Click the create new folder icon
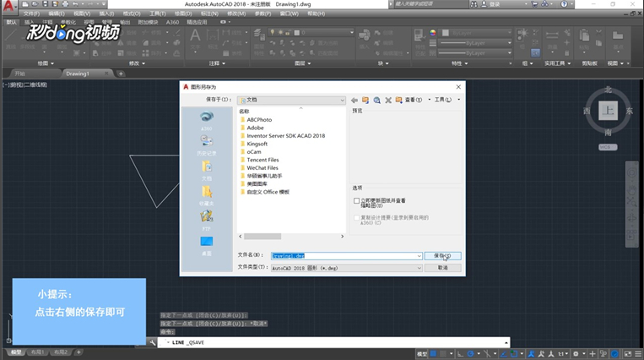The height and width of the screenshot is (360, 644). tap(398, 100)
